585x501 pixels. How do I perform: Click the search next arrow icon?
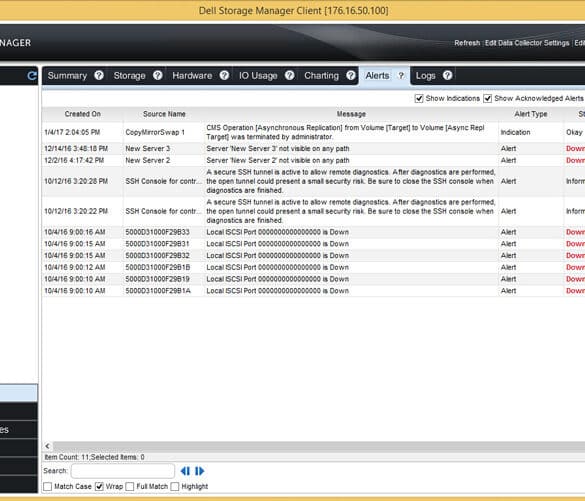[200, 471]
